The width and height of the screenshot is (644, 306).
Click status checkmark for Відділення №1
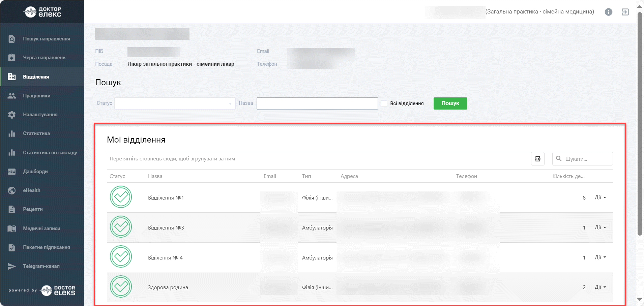pyautogui.click(x=121, y=197)
